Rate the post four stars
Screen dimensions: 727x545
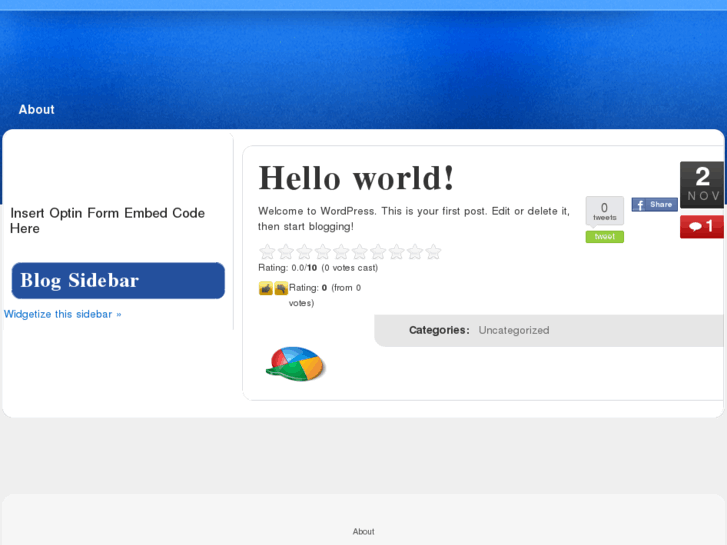[x=323, y=252]
